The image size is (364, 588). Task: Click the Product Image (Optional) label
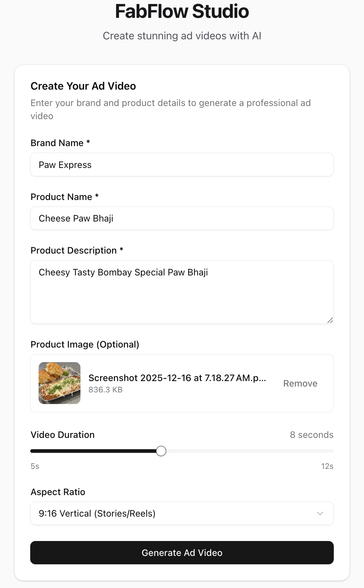[85, 344]
